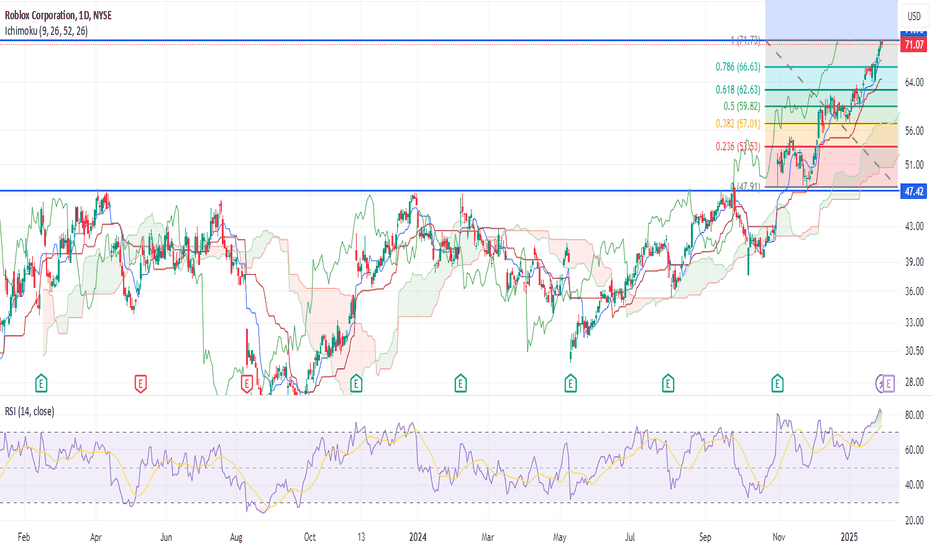Viewport: 932px width, 550px height.
Task: Click the 39.00 price axis label
Action: [914, 262]
